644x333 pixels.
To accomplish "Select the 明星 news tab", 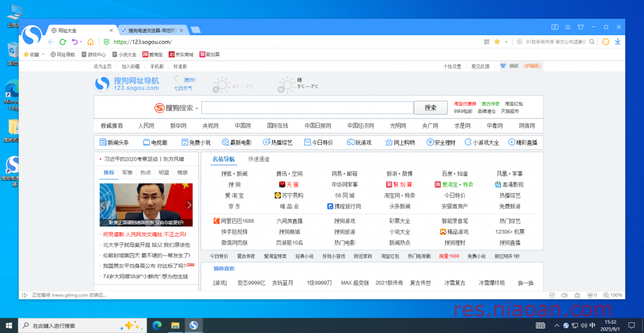I will pos(164,172).
